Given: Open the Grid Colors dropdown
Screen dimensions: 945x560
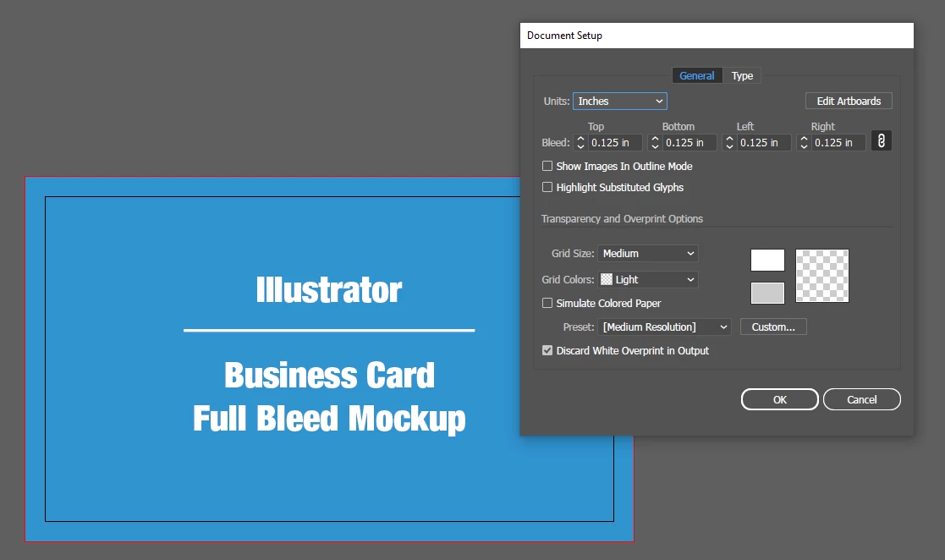Looking at the screenshot, I should click(x=648, y=279).
